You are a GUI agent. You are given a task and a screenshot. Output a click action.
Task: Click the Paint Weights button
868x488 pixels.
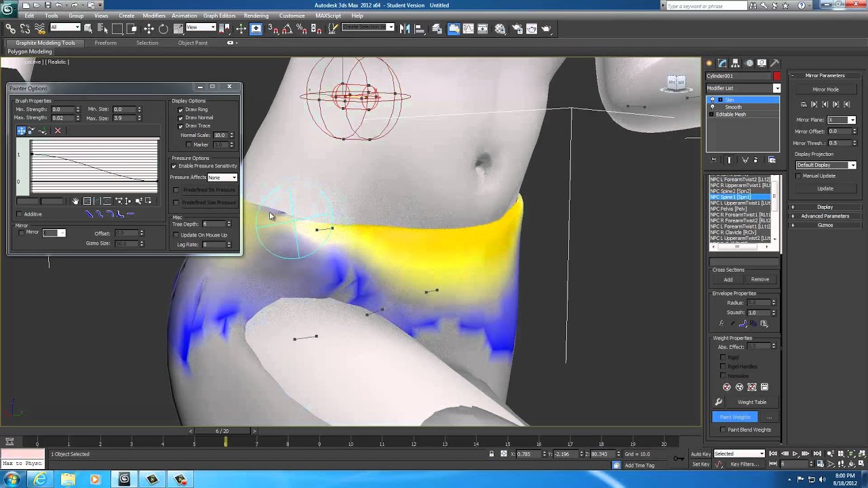coord(735,417)
